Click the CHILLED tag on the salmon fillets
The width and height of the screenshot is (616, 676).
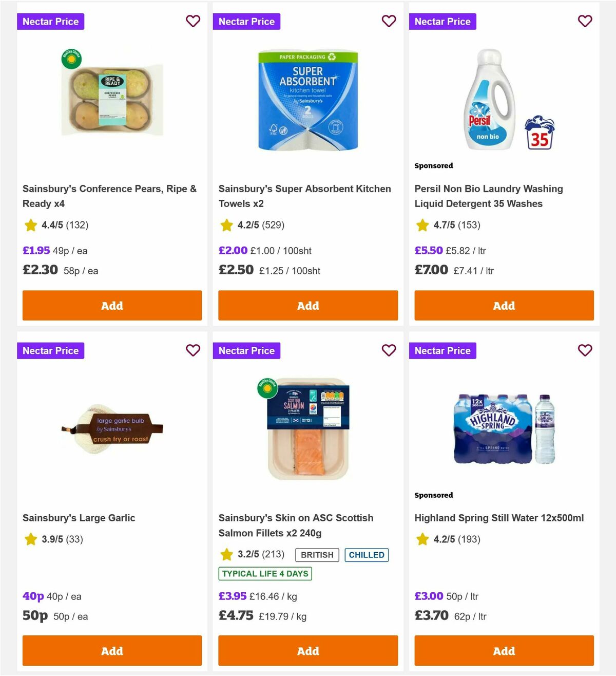[367, 555]
